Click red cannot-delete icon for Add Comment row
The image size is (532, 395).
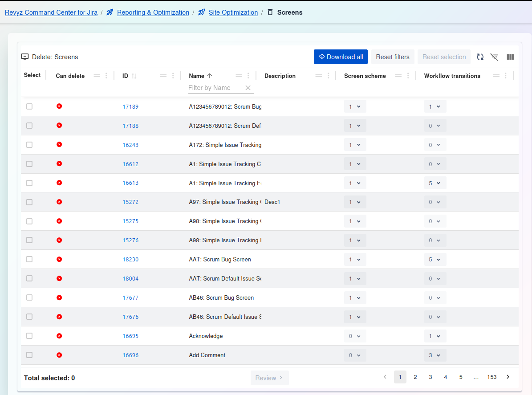click(59, 355)
